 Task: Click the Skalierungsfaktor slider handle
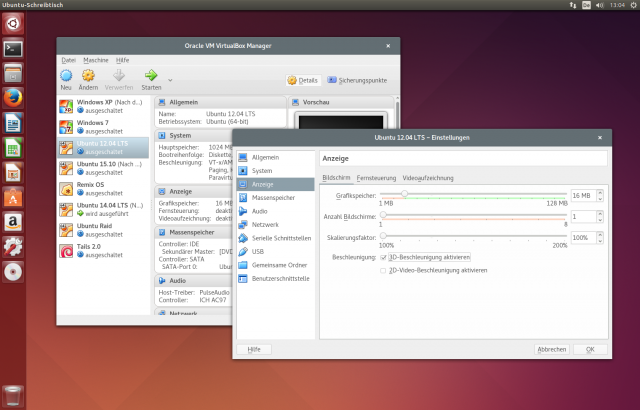click(383, 235)
